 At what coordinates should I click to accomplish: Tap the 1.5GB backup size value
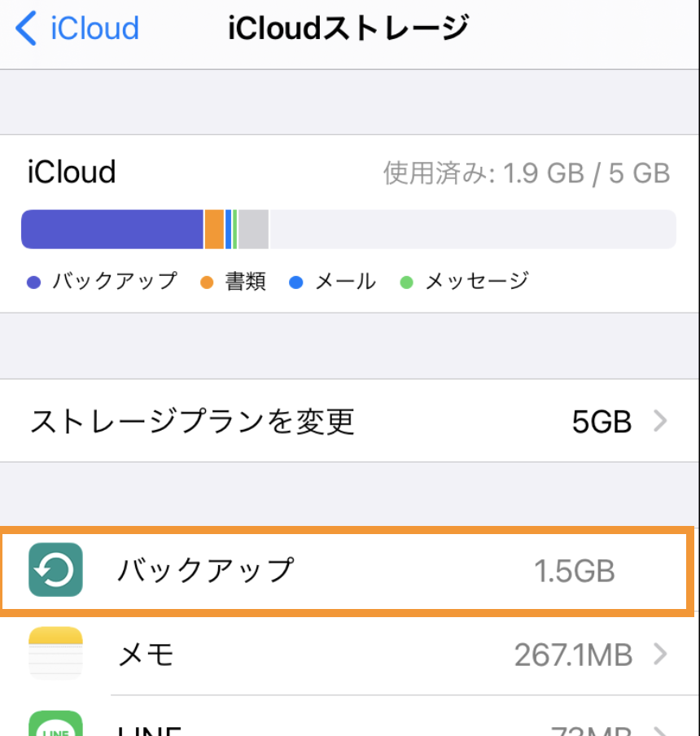pos(575,571)
